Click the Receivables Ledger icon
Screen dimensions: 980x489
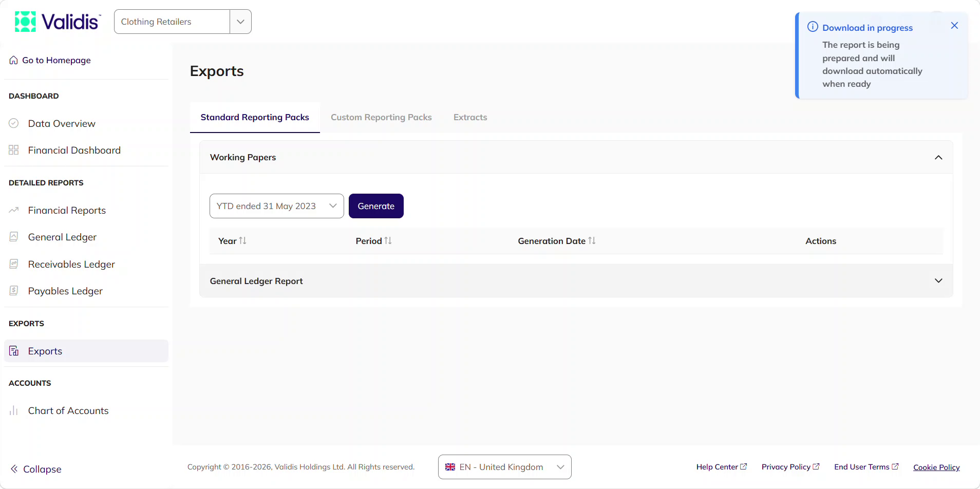point(14,264)
